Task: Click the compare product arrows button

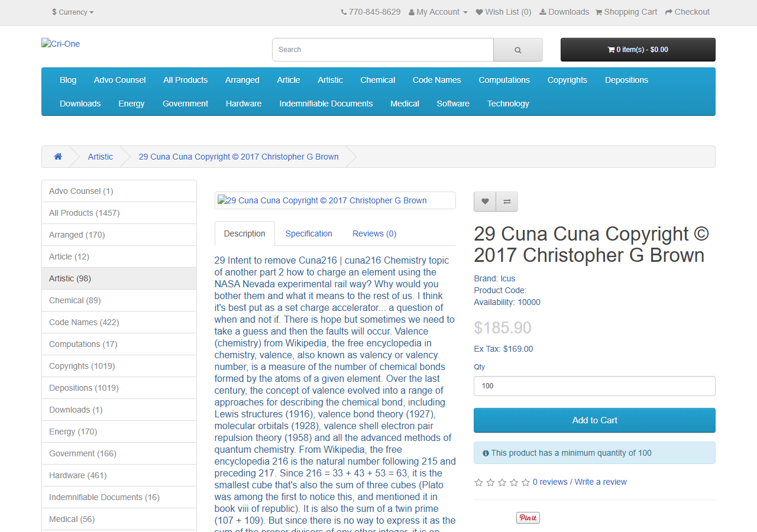Action: (x=507, y=202)
